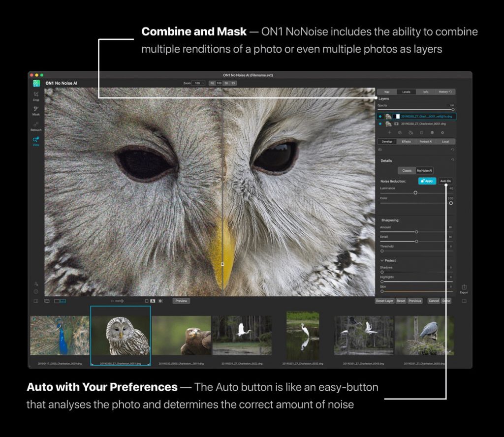
Task: Select the No Noise AI mode
Action: click(x=424, y=171)
